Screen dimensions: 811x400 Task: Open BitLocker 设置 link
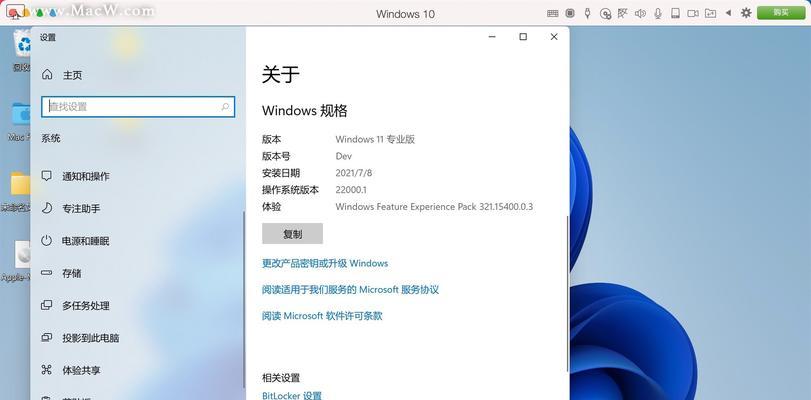pyautogui.click(x=292, y=395)
